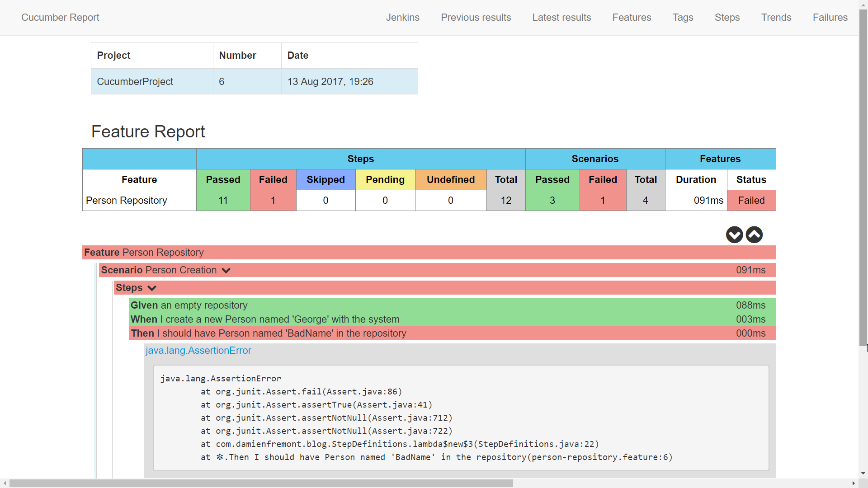Sort by Scenarios Total column header
This screenshot has width=868, height=488.
[646, 180]
